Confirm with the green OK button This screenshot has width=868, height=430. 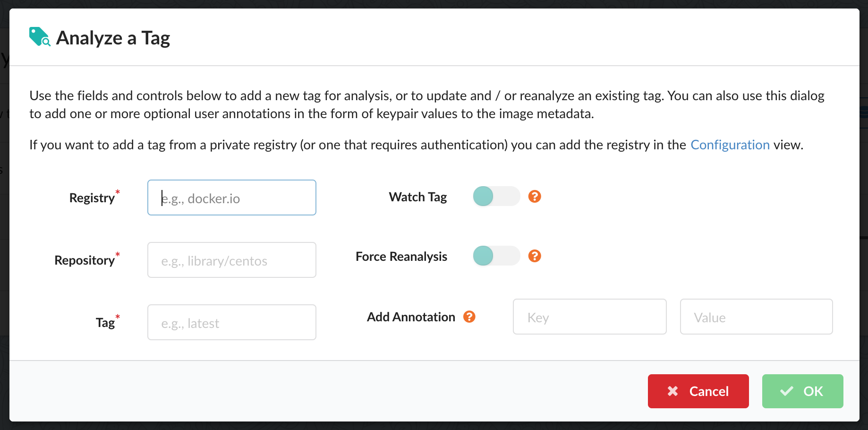[x=802, y=391]
